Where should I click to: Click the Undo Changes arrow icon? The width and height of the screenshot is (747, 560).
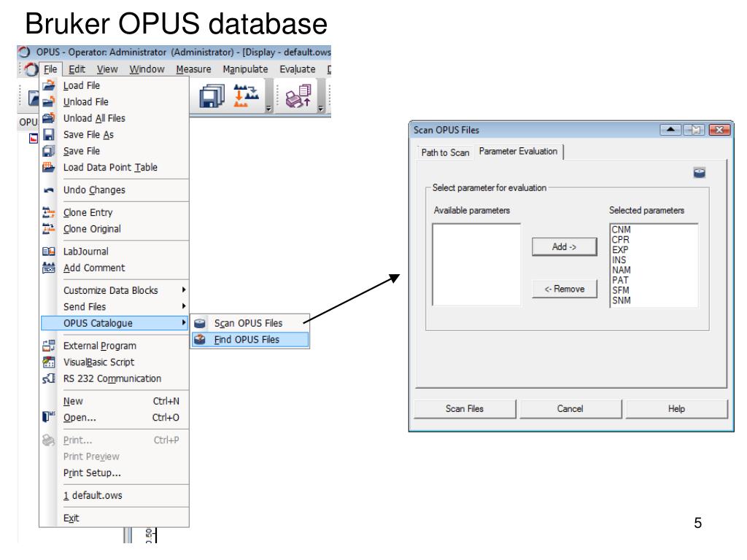point(49,190)
